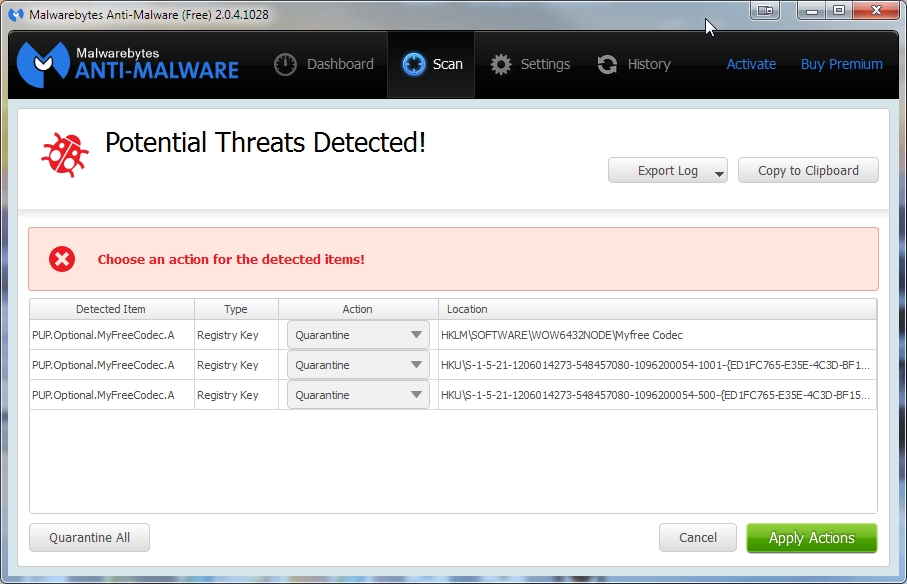
Task: Click the Buy Premium link
Action: click(842, 64)
